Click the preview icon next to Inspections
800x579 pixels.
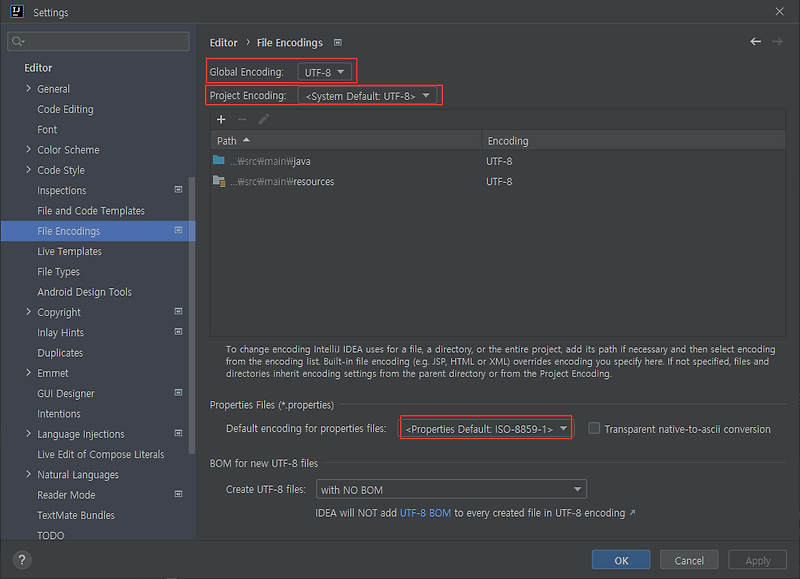[x=178, y=189]
